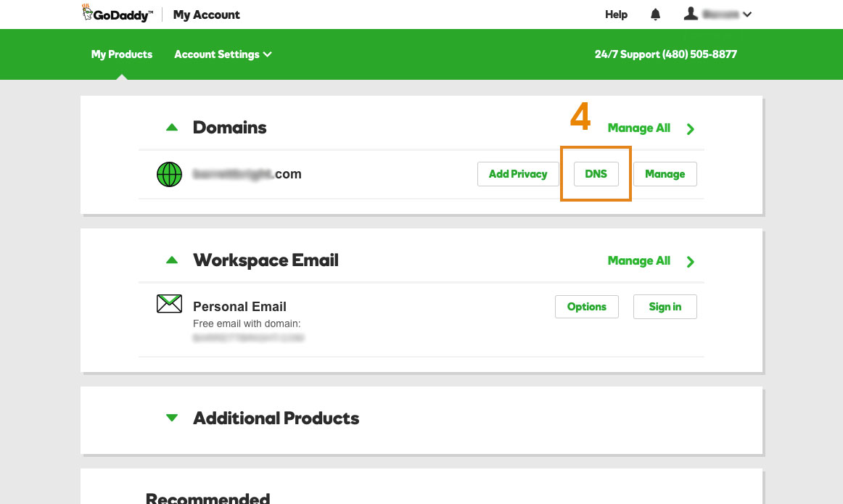843x504 pixels.
Task: Click Manage button for the domain
Action: (x=665, y=174)
